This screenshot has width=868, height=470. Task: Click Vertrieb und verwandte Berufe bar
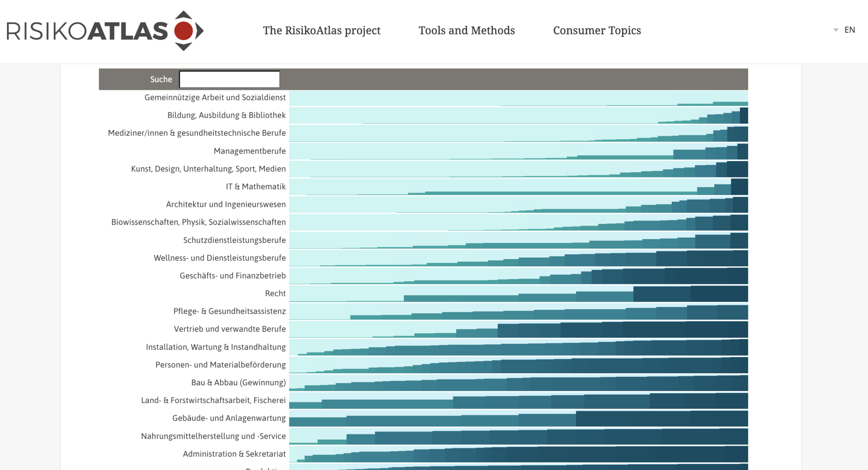tap(518, 329)
